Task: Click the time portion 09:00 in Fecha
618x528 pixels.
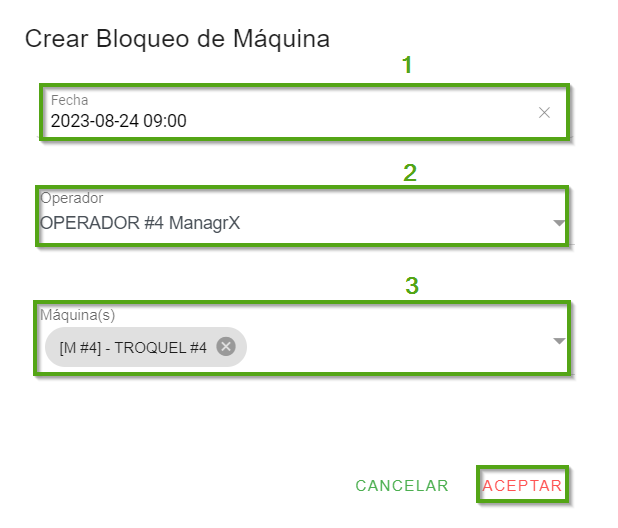Action: click(x=165, y=121)
